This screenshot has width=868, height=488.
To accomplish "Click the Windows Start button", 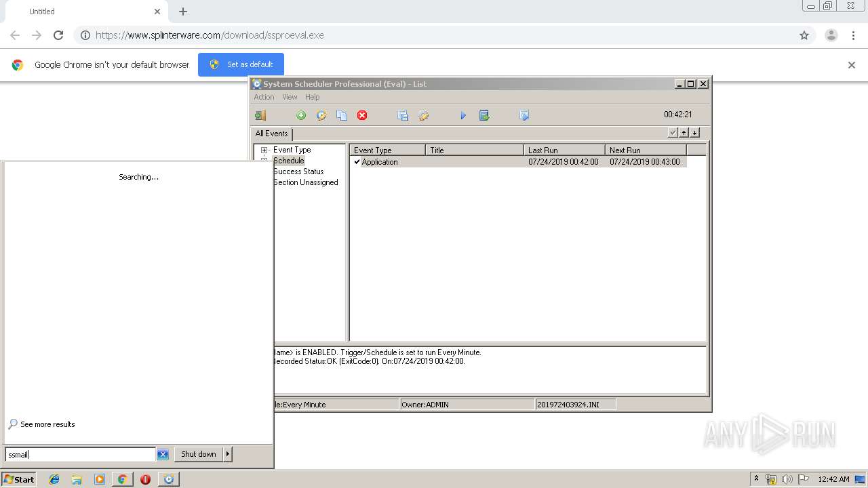I will 19,479.
